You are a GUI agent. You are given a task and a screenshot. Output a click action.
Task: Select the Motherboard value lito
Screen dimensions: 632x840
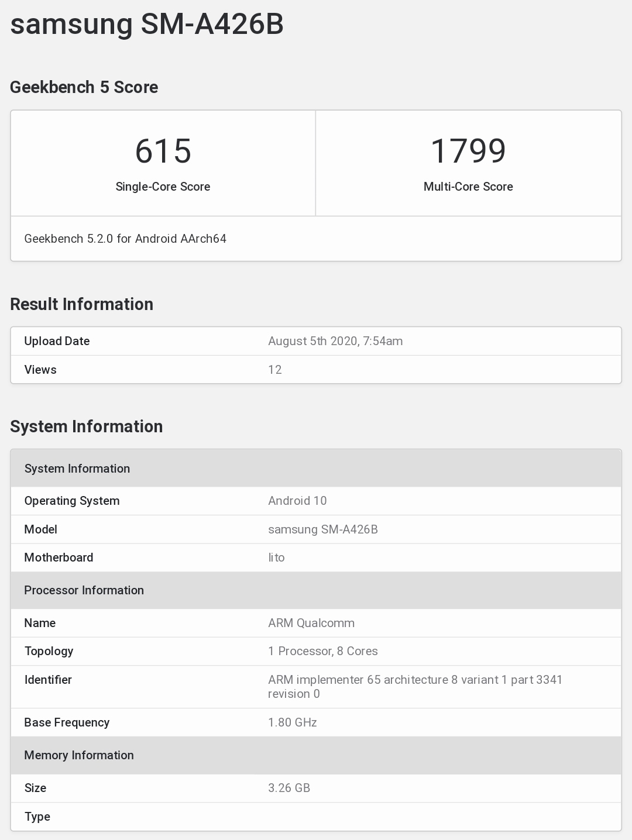pyautogui.click(x=276, y=557)
